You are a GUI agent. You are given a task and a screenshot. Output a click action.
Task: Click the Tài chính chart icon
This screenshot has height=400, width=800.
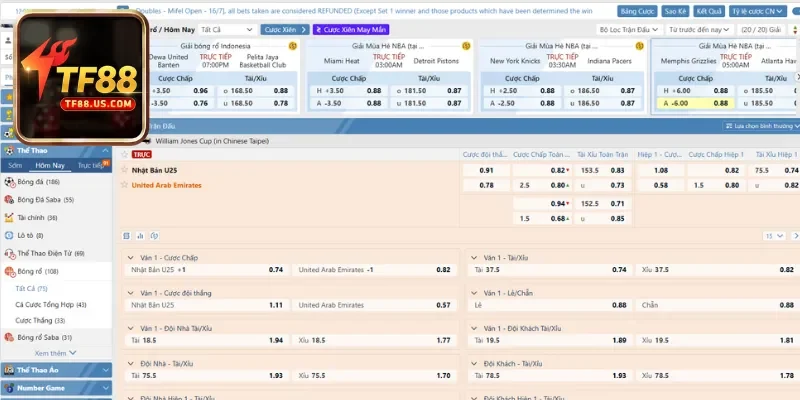coord(9,217)
